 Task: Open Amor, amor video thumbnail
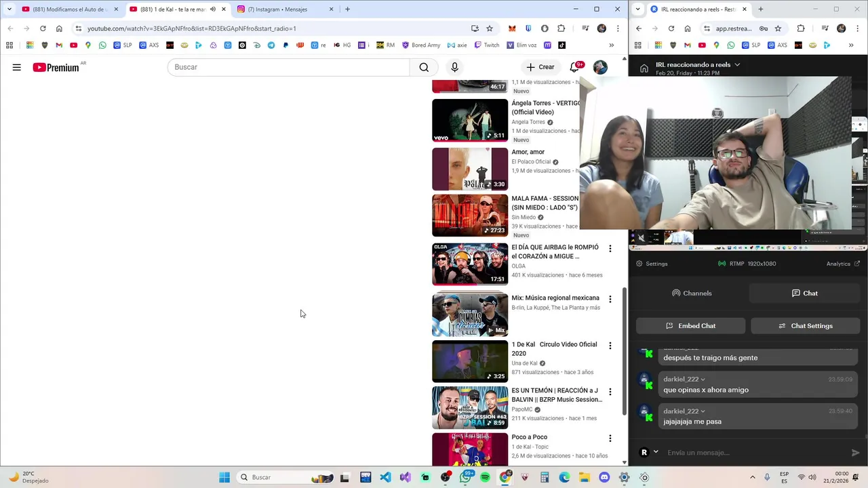(x=470, y=169)
